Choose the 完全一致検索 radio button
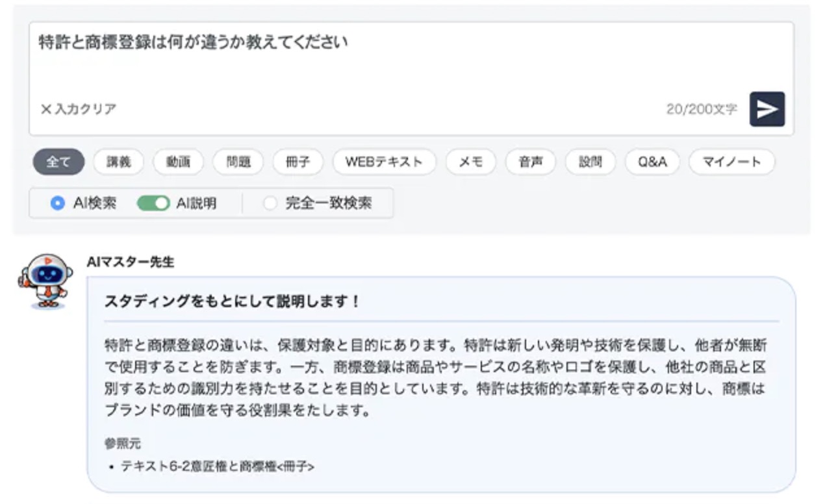 click(x=270, y=203)
